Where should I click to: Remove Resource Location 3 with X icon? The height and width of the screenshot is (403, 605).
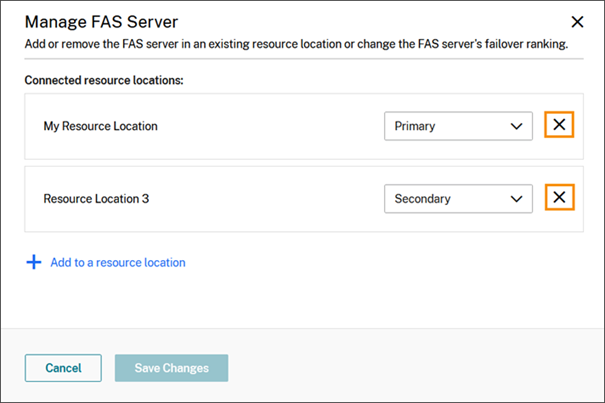coord(559,198)
